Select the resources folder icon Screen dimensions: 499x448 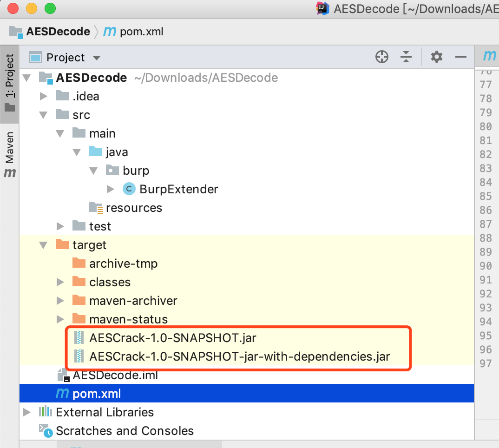96,208
